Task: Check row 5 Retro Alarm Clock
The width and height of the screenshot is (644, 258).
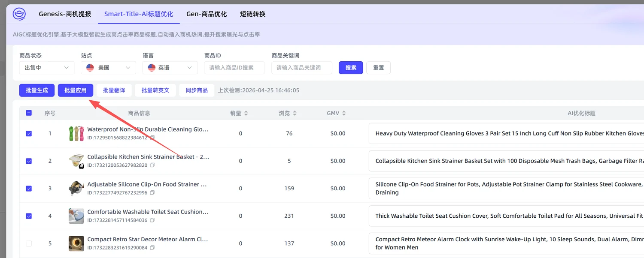Action: point(29,243)
